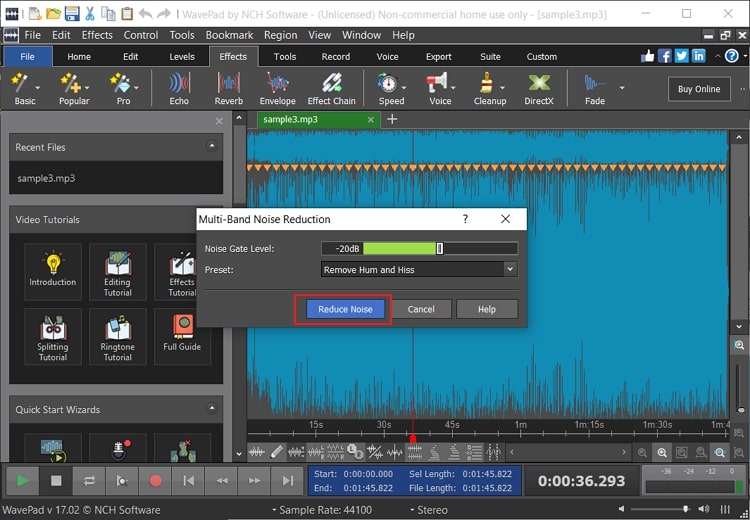Image resolution: width=750 pixels, height=520 pixels.
Task: Click the Save icon in title bar
Action: [x=72, y=13]
